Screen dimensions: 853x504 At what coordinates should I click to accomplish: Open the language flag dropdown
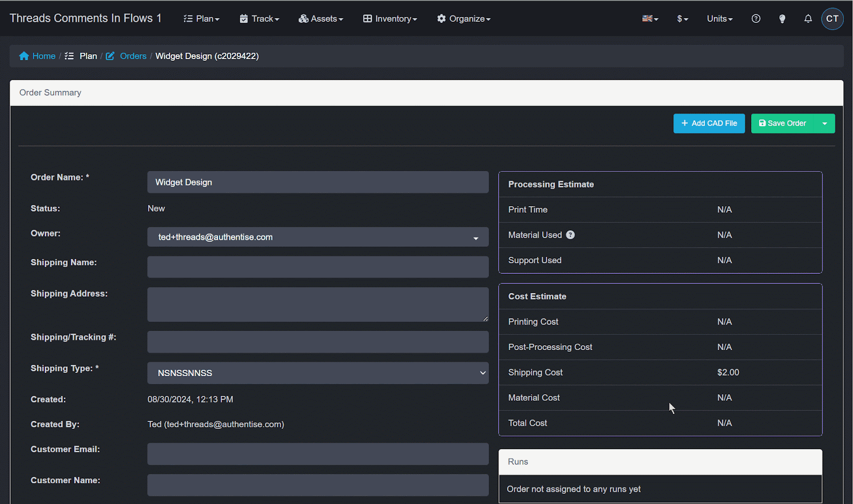(x=650, y=19)
